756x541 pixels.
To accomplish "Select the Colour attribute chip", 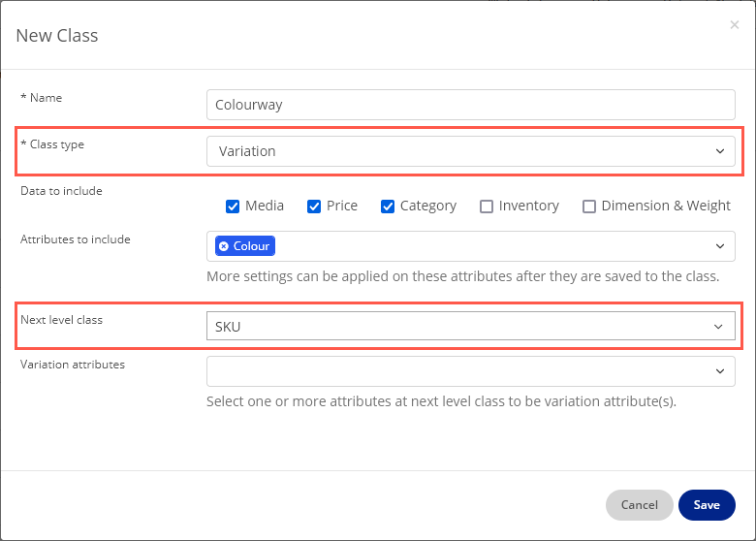I will [x=251, y=246].
